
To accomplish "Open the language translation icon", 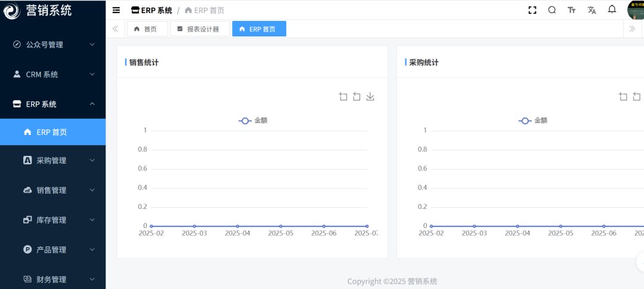I will pos(592,10).
